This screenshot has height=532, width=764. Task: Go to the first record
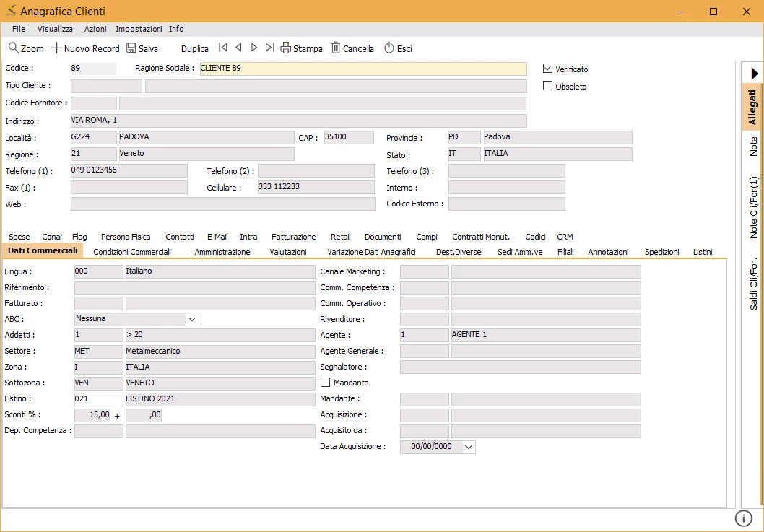[x=223, y=47]
